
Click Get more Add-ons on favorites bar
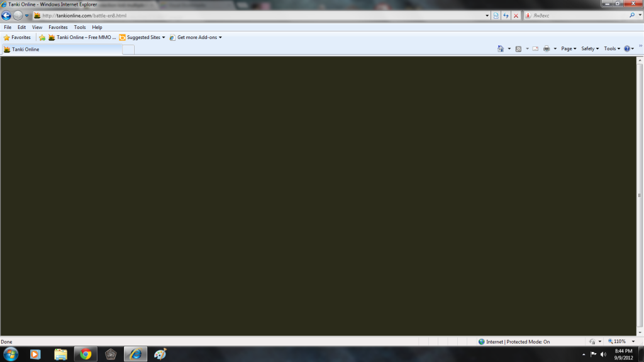coord(197,37)
